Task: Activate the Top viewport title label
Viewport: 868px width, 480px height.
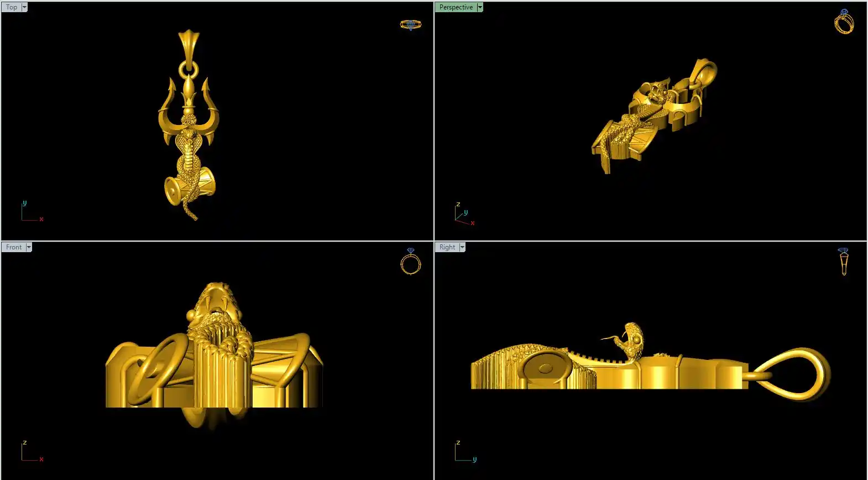Action: [x=12, y=7]
